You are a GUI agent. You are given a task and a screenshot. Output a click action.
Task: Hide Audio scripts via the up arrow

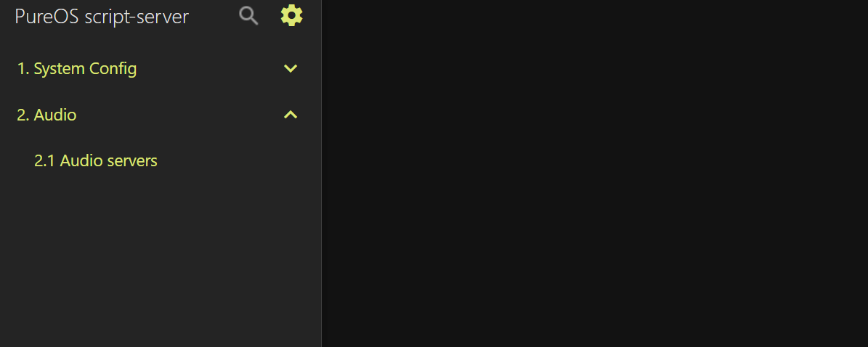click(291, 115)
